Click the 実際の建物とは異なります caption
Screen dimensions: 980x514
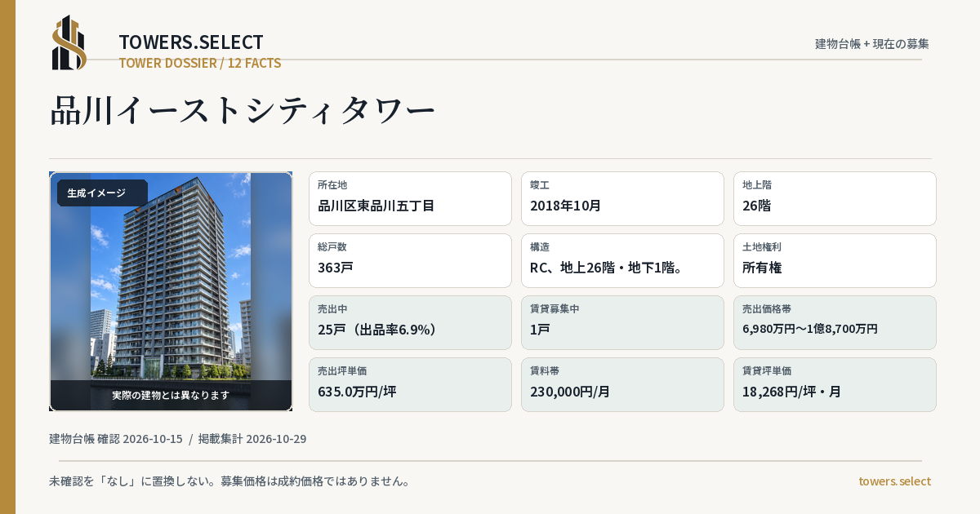click(x=171, y=395)
